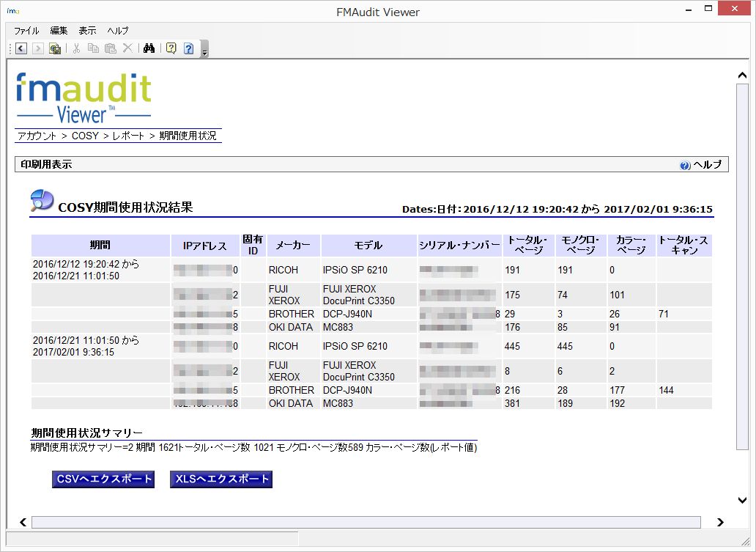
Task: Export report with CSVへエクスポート button
Action: 103,479
